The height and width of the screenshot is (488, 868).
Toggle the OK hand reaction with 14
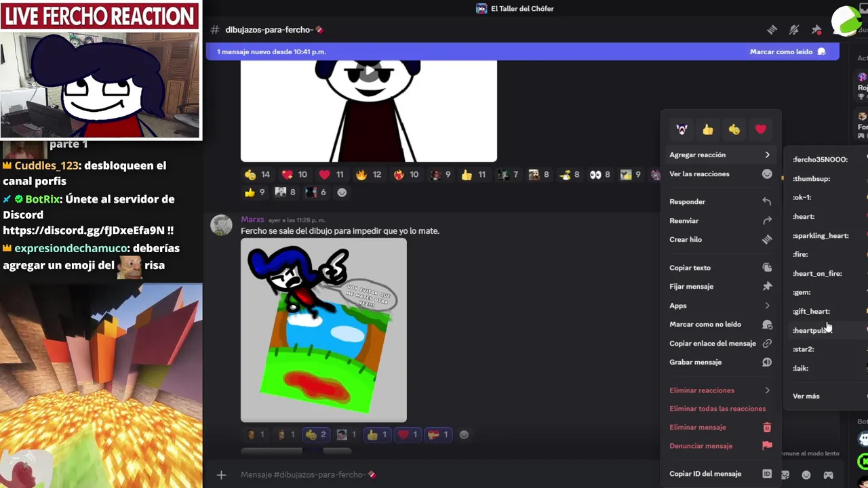point(257,174)
